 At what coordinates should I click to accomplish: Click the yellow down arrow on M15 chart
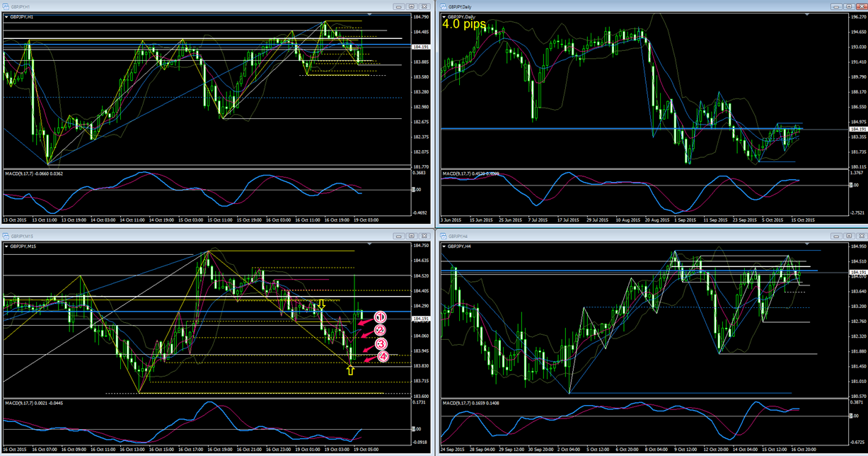click(x=321, y=305)
